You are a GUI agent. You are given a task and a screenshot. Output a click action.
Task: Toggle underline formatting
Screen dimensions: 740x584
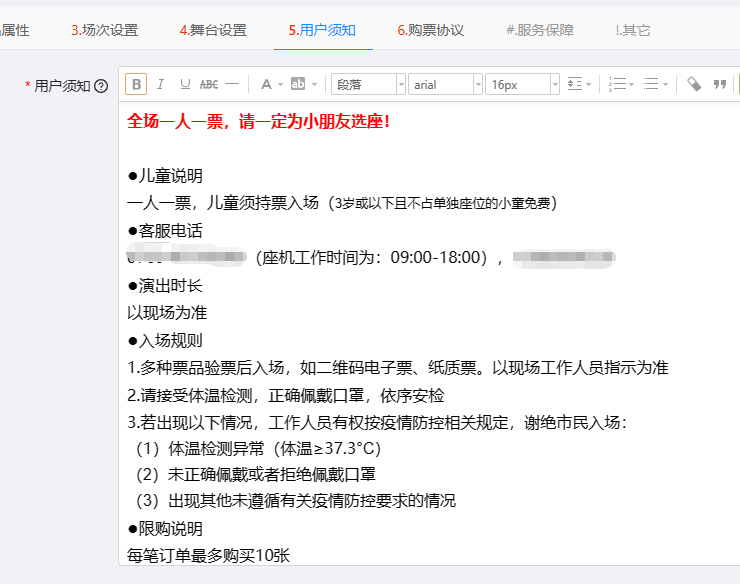185,85
